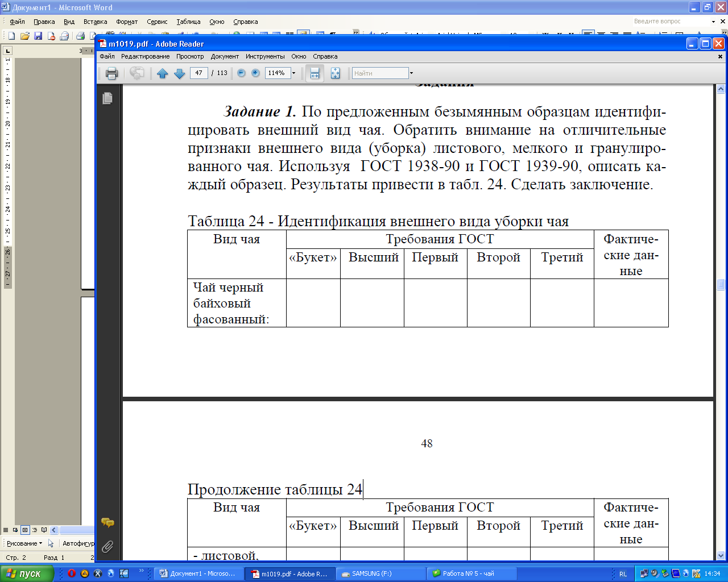
Task: Click Автофигуры button in Word Drawing toolbar
Action: tap(78, 543)
